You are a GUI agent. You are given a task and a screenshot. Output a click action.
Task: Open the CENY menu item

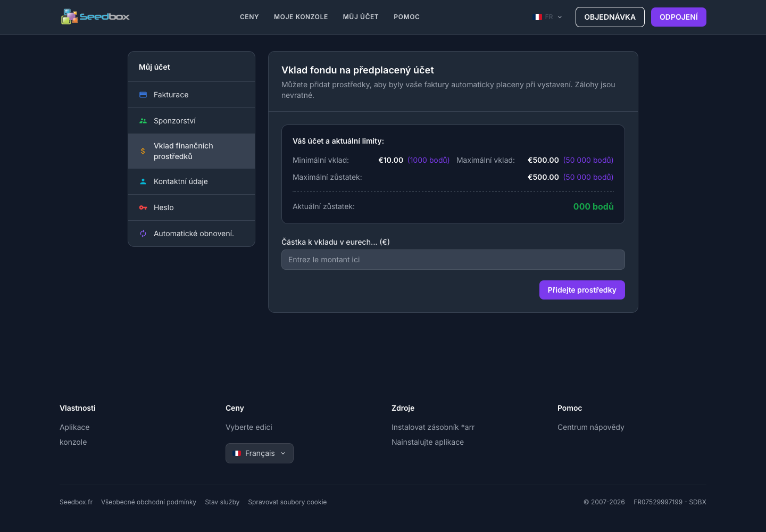[249, 17]
